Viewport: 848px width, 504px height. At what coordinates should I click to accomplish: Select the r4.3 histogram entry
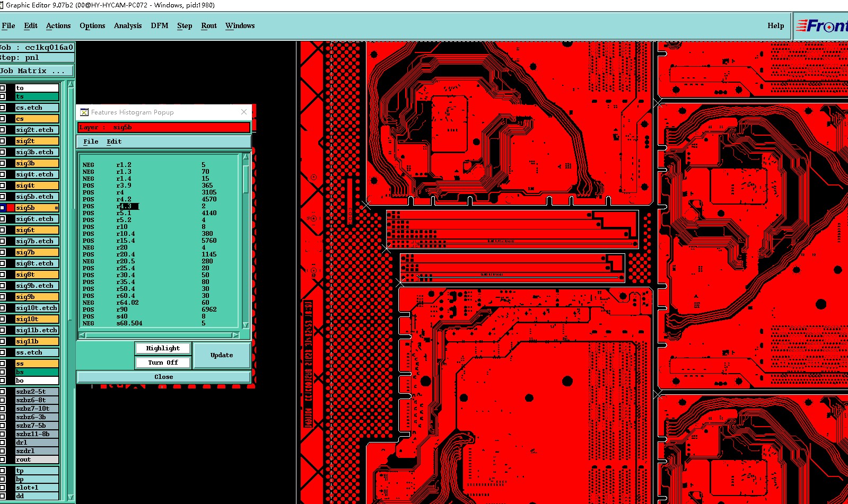click(x=128, y=206)
